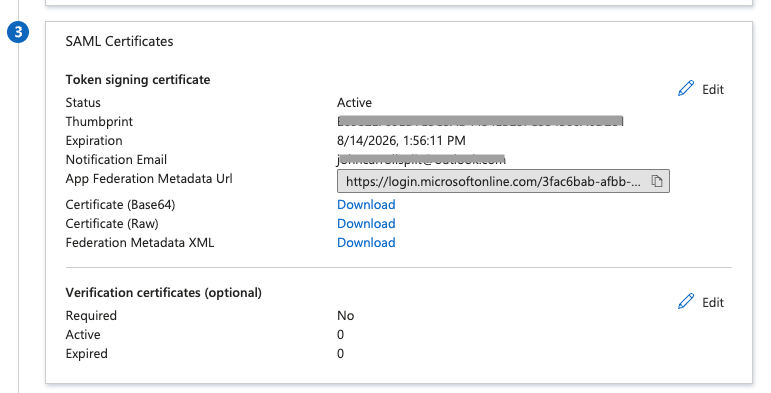This screenshot has height=393, width=771.
Task: Click the Edit text beside Token signing certificate
Action: point(712,90)
